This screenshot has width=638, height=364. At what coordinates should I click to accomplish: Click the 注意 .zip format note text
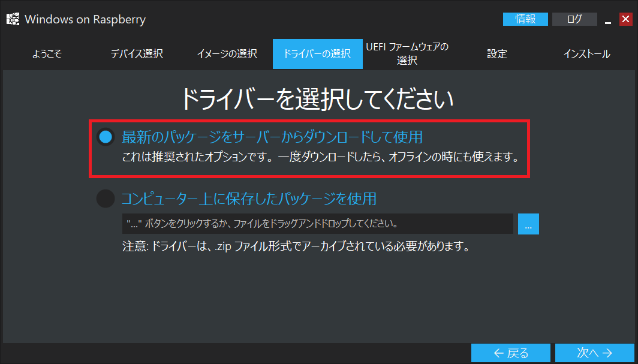pos(296,246)
